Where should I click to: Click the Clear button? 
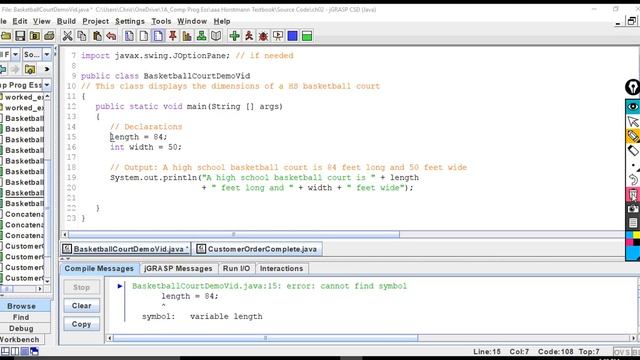click(82, 306)
